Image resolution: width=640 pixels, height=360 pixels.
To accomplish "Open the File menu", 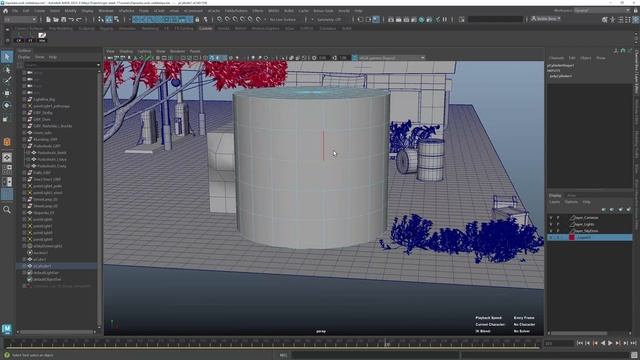I will pos(15,11).
